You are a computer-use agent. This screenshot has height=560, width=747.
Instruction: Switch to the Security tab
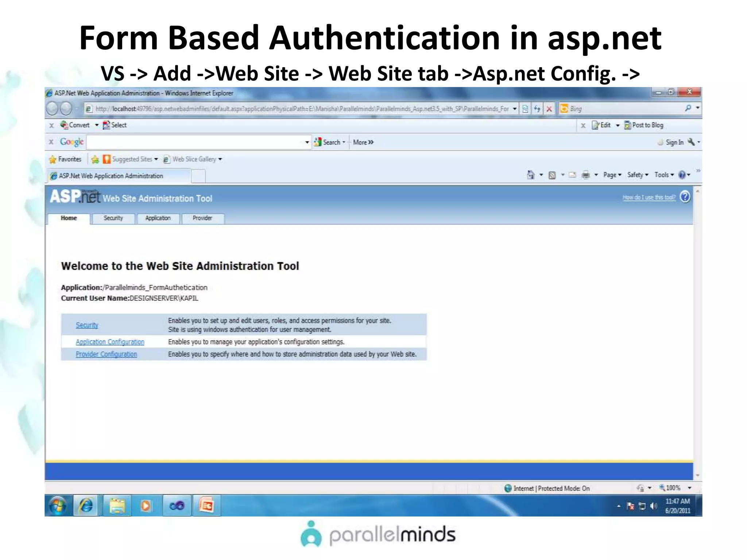pos(113,218)
